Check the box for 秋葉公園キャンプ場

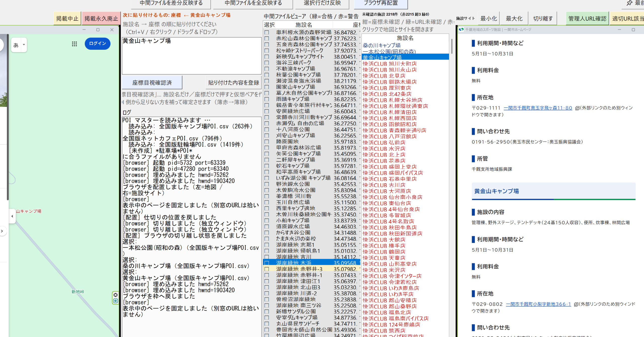pos(267,75)
